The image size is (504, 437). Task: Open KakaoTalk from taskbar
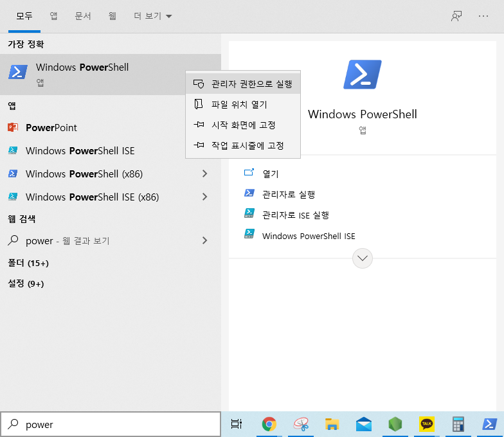[x=427, y=424]
